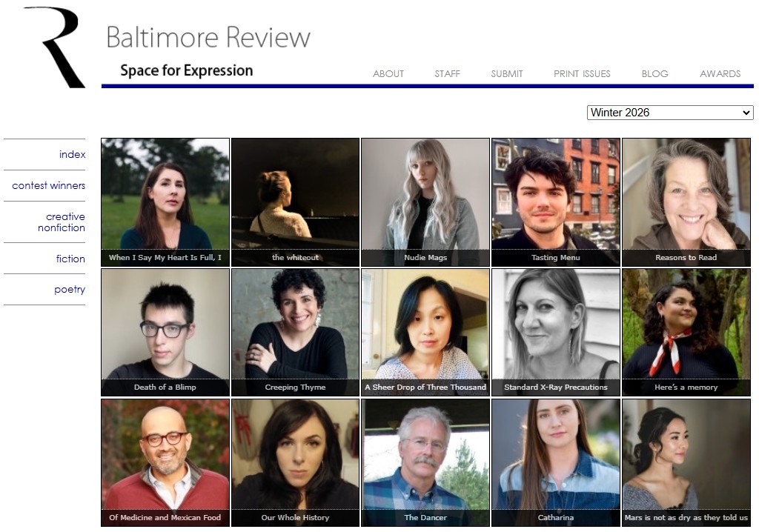Open contest winners in sidebar
759x532 pixels.
[48, 186]
